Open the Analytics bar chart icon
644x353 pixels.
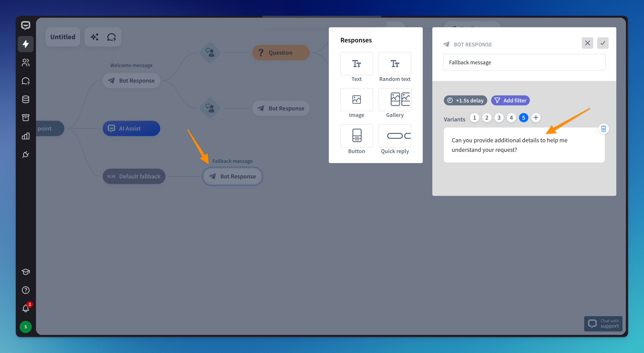point(26,136)
